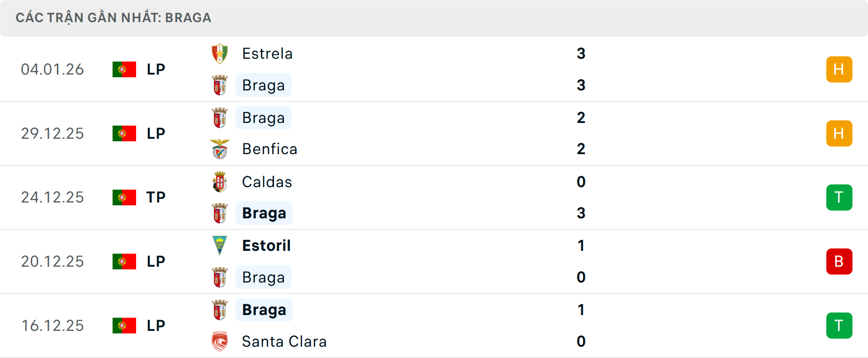Viewport: 868px width, 358px height.
Task: Click the Benfica eagle crest
Action: [x=220, y=149]
